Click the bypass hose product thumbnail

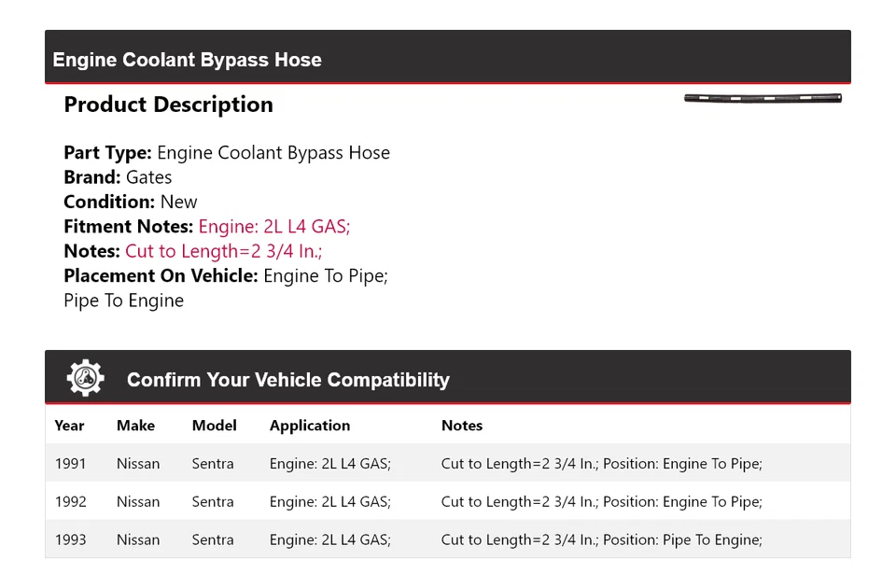[763, 98]
